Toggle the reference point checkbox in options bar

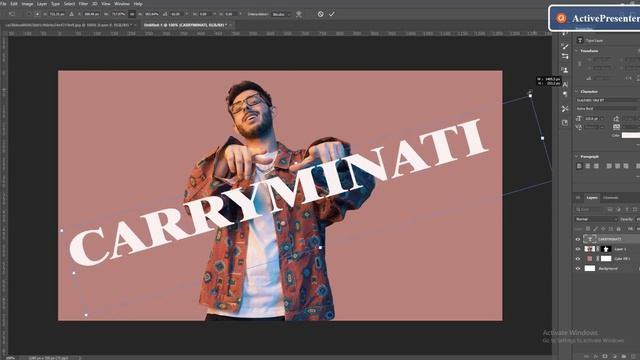pyautogui.click(x=28, y=14)
